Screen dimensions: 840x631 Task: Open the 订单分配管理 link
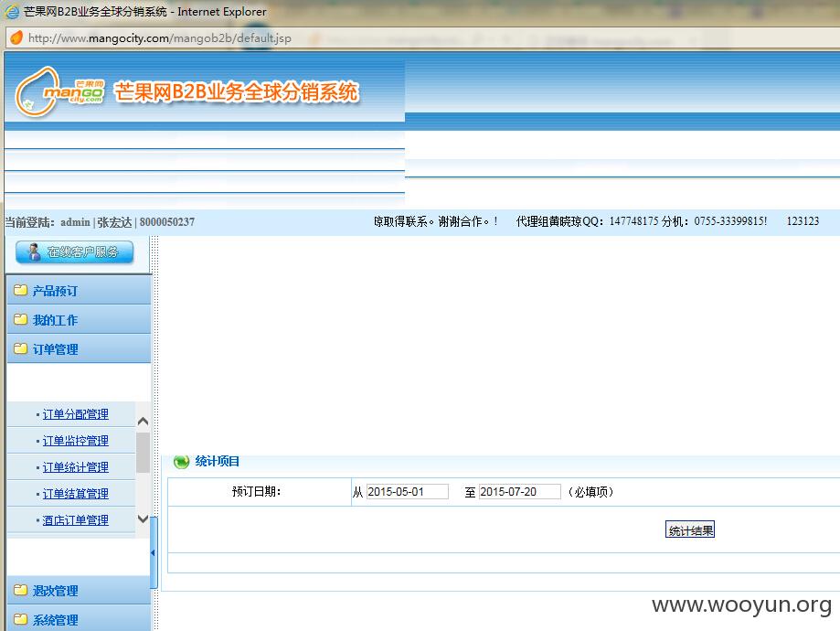76,414
